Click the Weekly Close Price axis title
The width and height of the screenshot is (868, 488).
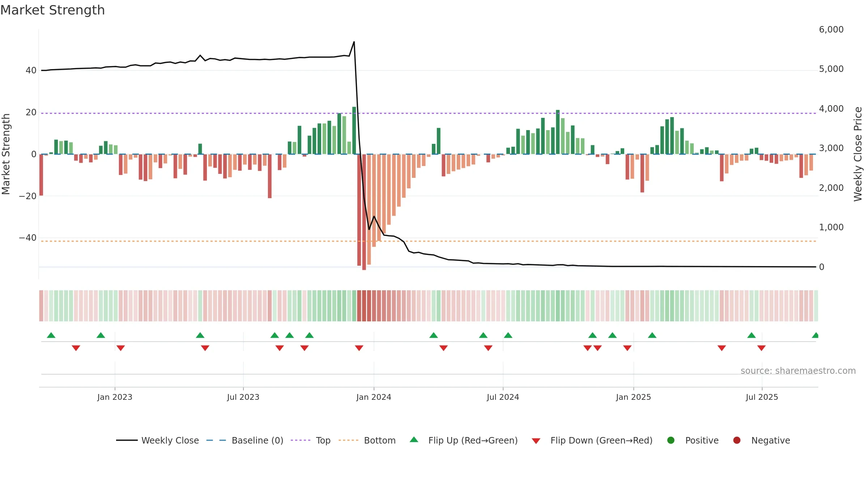(858, 154)
